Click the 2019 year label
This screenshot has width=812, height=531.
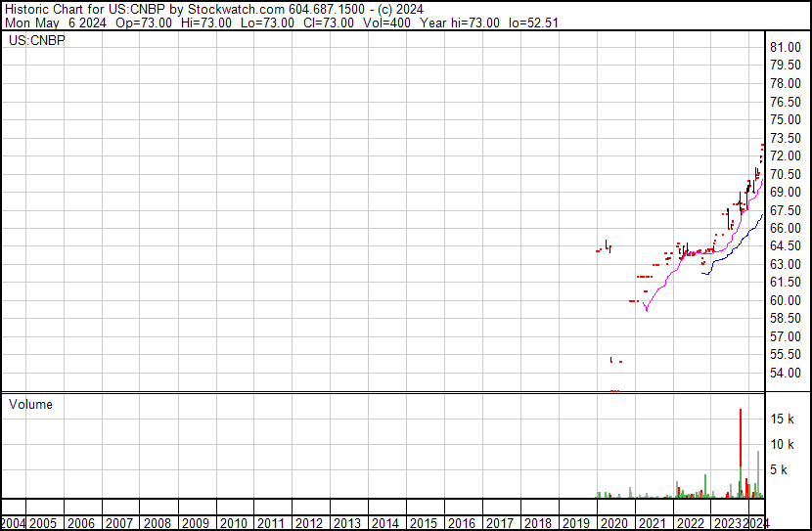click(576, 523)
